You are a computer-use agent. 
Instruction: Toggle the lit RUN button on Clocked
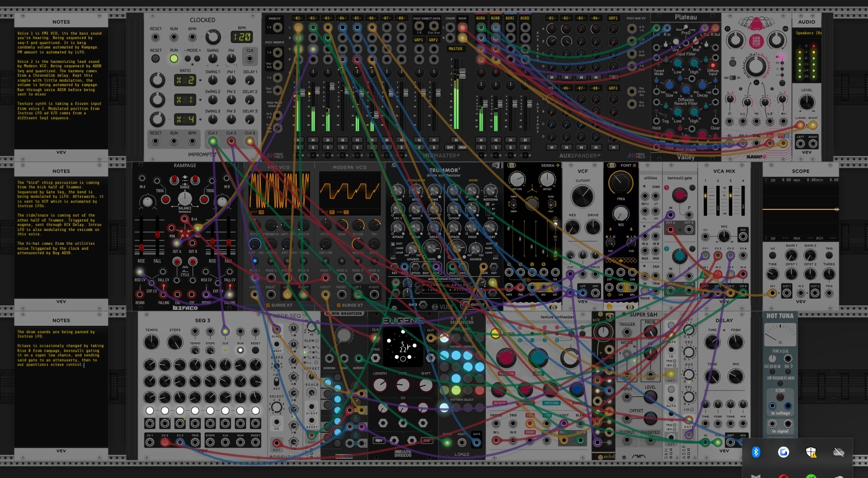click(x=174, y=58)
